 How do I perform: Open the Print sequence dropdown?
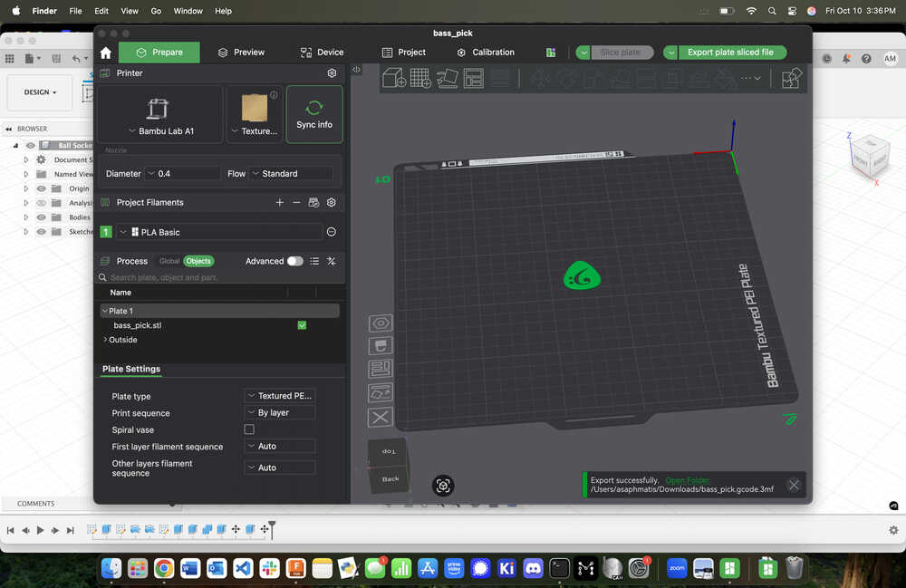click(x=280, y=413)
